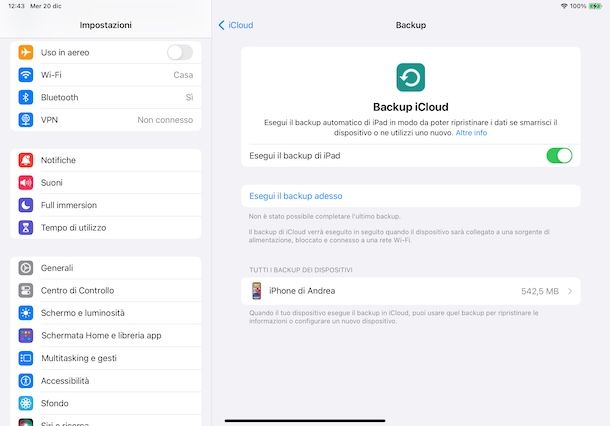Toggle Uso in aereo switch
610x426 pixels.
pyautogui.click(x=180, y=52)
